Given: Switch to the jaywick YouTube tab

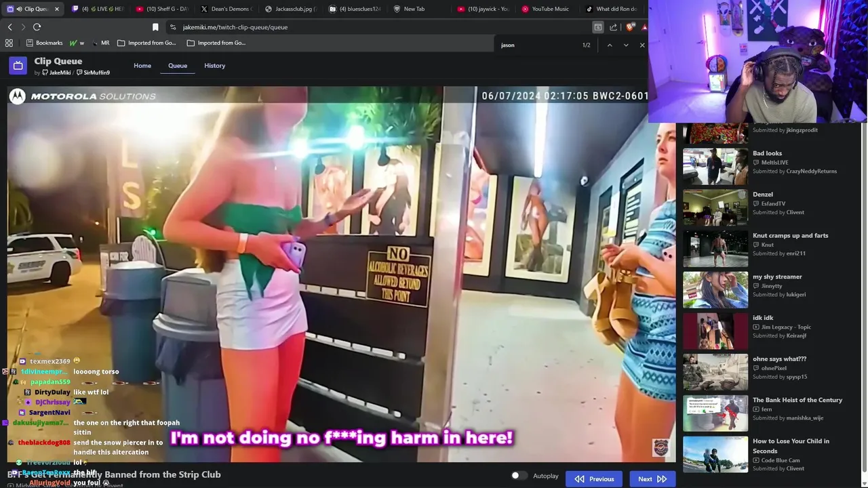Looking at the screenshot, I should click(485, 9).
